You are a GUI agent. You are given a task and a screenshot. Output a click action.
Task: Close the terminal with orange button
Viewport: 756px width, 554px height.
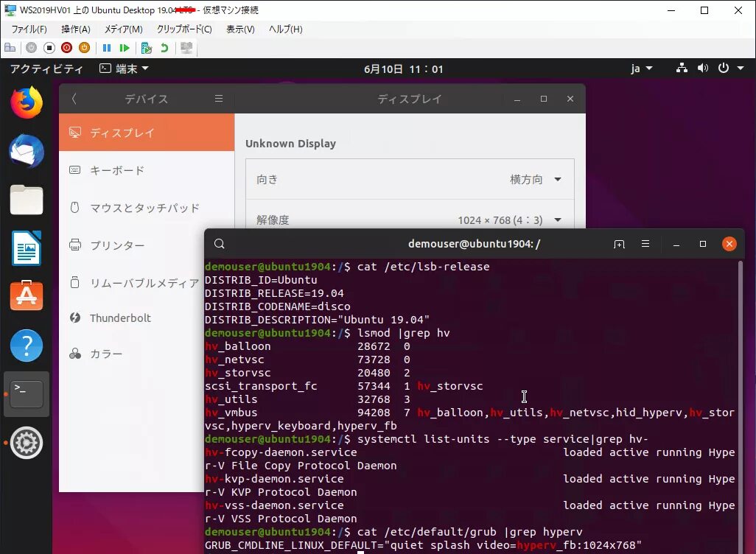[x=729, y=244]
